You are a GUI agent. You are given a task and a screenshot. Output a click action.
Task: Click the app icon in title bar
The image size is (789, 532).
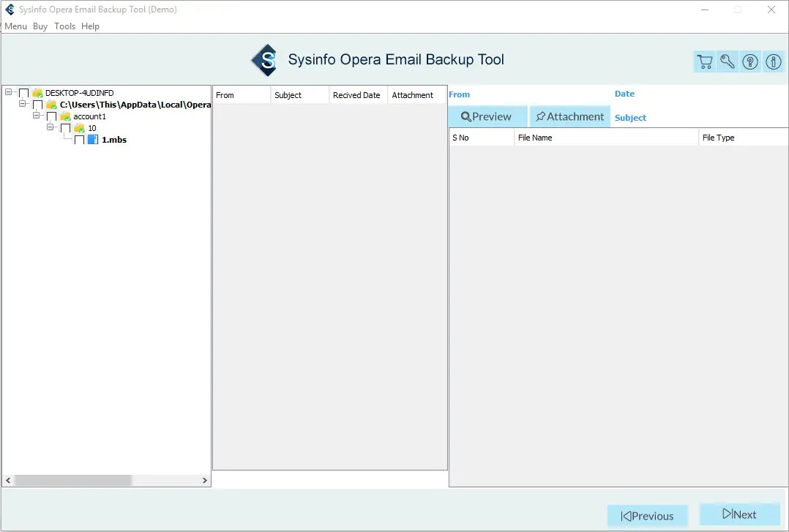click(10, 9)
